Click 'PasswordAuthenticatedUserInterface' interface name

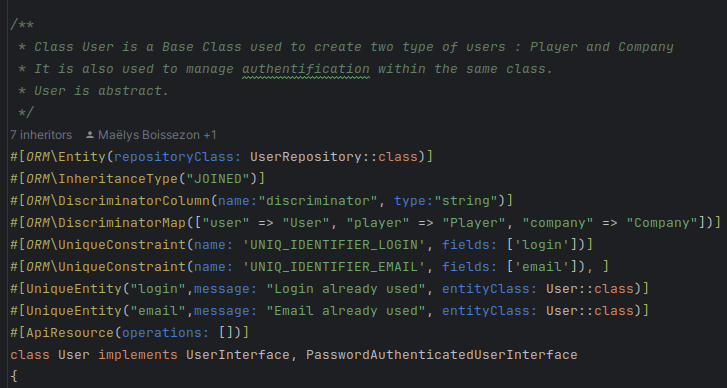(x=442, y=355)
